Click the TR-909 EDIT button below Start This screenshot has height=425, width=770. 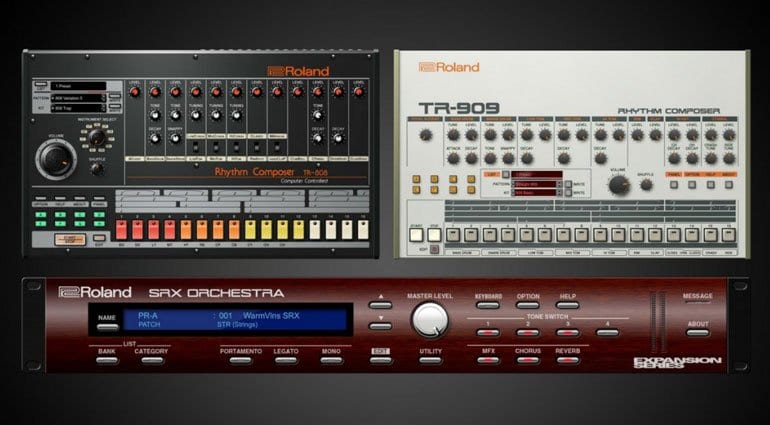[434, 250]
